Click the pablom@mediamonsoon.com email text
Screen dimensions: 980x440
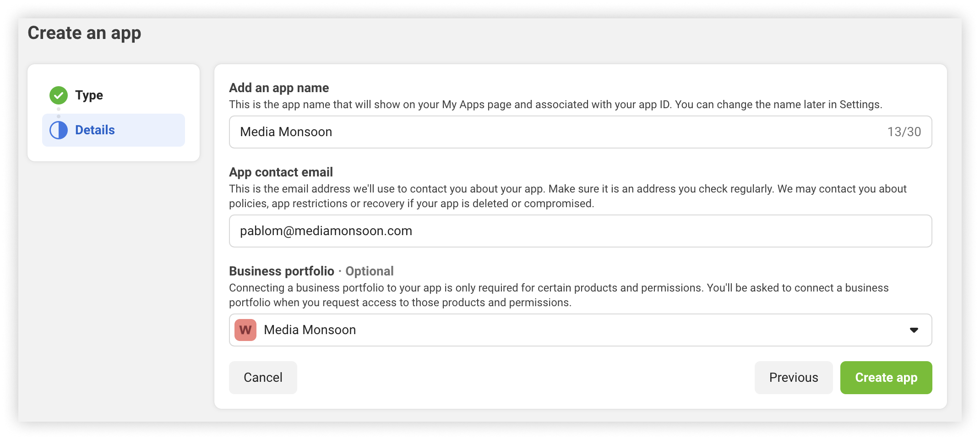pos(325,231)
